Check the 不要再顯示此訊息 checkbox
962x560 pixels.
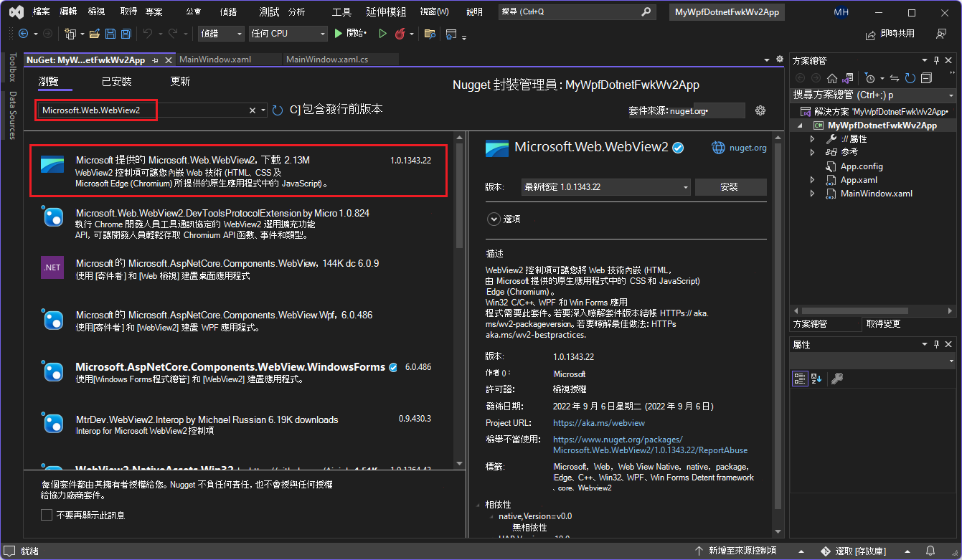coord(47,515)
